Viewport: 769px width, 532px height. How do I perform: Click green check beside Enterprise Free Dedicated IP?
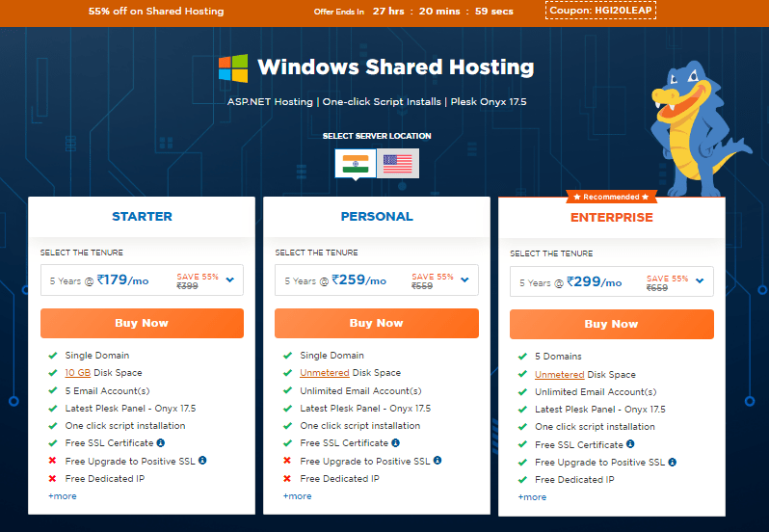point(522,480)
